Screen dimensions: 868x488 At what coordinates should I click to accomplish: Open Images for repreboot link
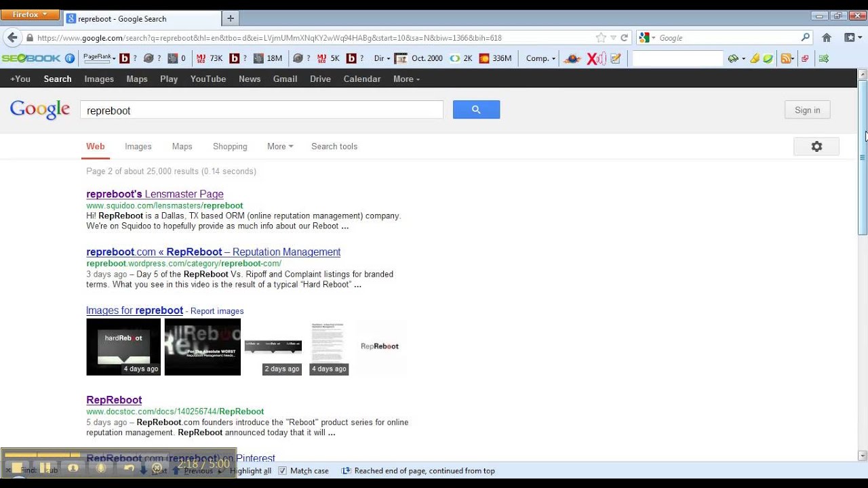[134, 310]
